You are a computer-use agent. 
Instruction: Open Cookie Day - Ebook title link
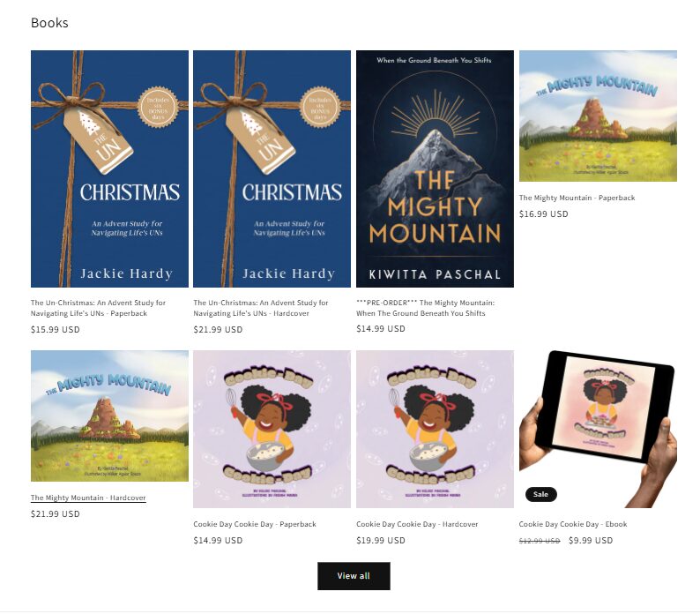[x=573, y=524]
